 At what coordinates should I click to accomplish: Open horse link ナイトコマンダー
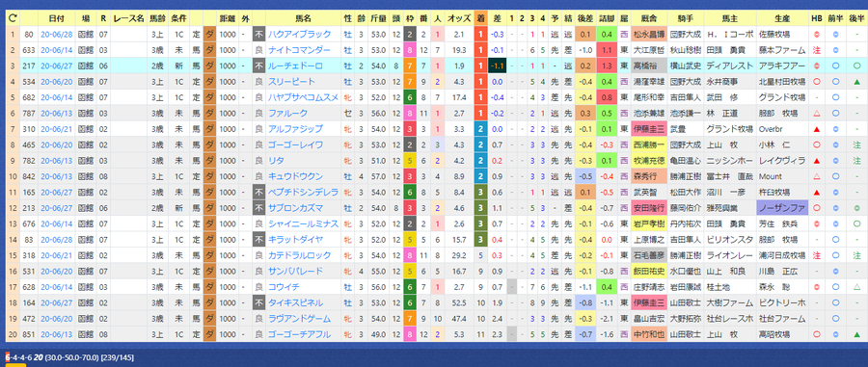(300, 50)
